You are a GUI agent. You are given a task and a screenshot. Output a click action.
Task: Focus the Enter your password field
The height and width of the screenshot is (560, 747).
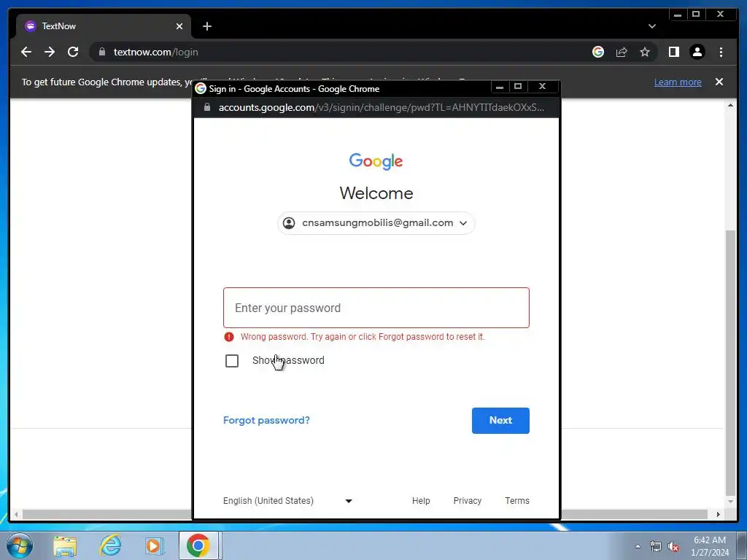coord(376,308)
